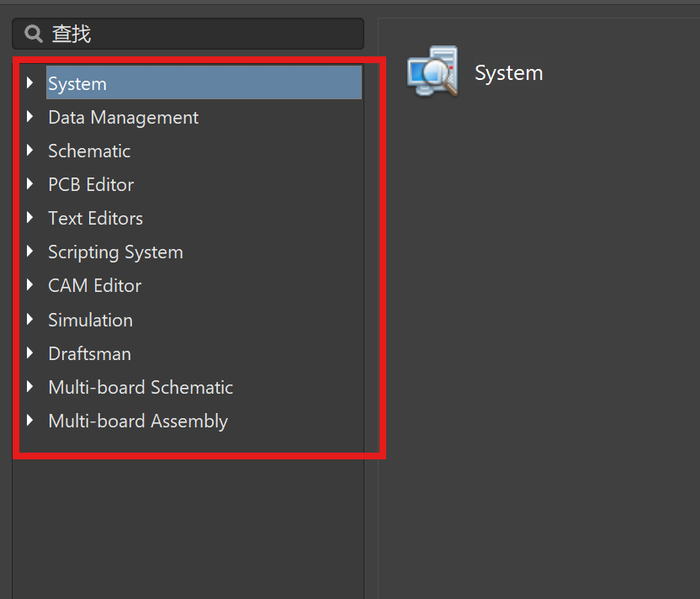Expand the CAM Editor section
This screenshot has height=599, width=700.
(30, 285)
